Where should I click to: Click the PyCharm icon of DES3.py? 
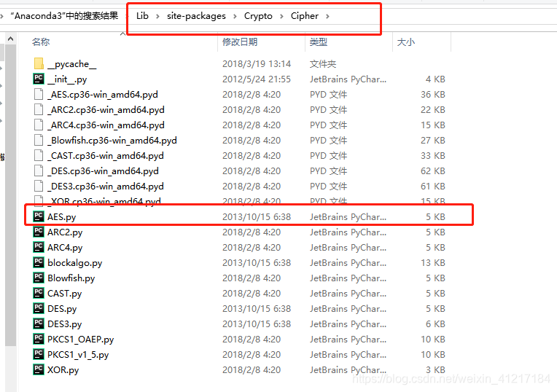tap(39, 324)
